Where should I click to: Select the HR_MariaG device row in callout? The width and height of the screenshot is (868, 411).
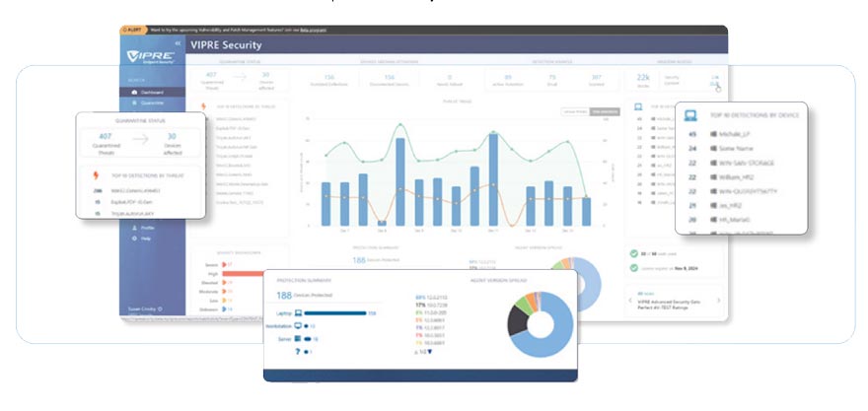(x=720, y=220)
